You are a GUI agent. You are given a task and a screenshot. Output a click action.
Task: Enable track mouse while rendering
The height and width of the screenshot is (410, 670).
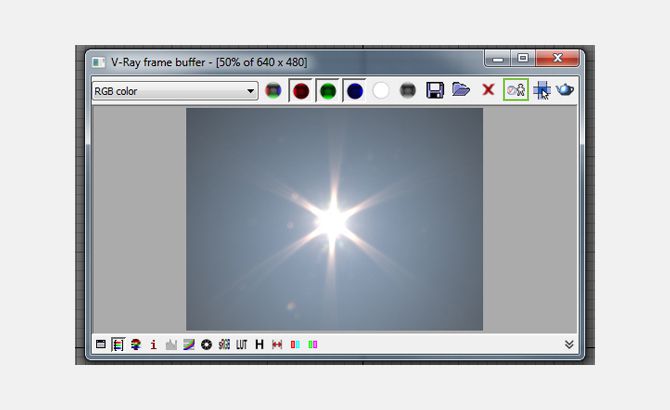(542, 90)
